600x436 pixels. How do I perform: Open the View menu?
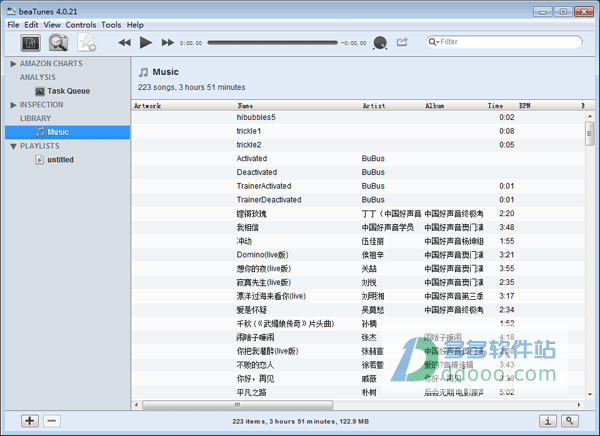52,25
